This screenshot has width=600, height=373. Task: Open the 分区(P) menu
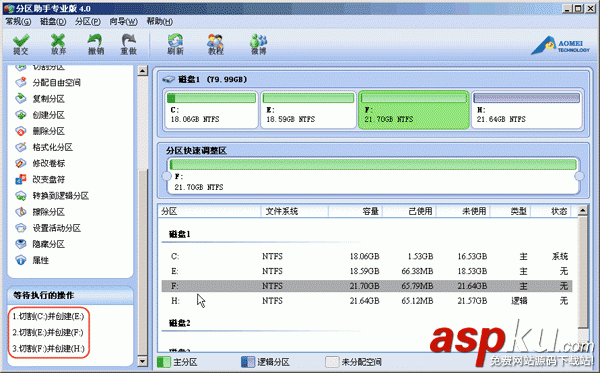point(88,21)
